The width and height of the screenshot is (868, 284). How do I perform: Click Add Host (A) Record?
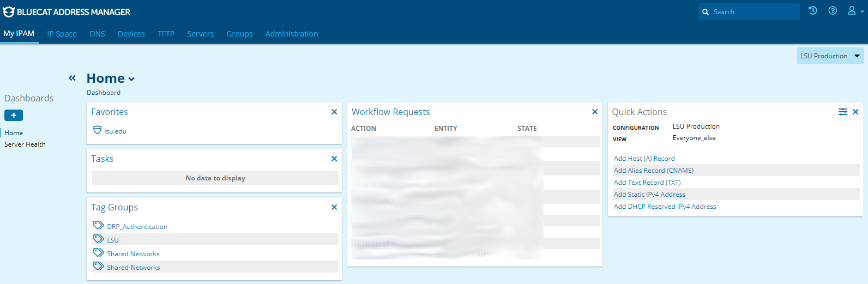[644, 159]
